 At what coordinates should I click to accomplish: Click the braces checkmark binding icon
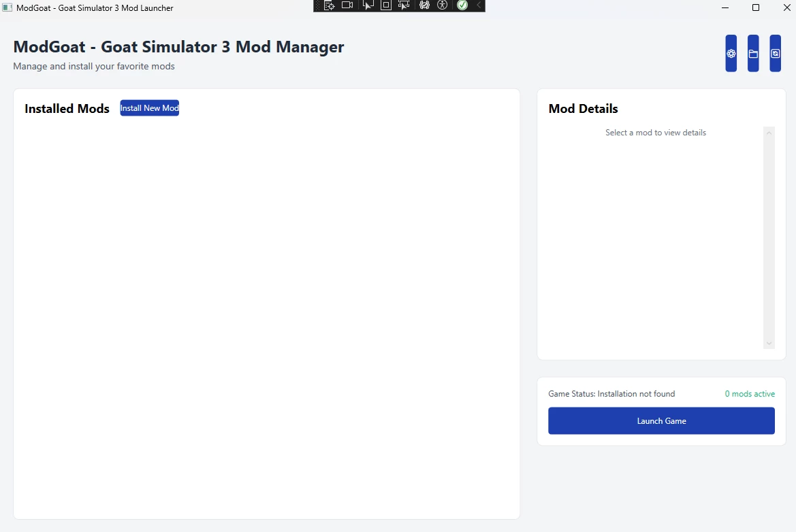click(424, 5)
